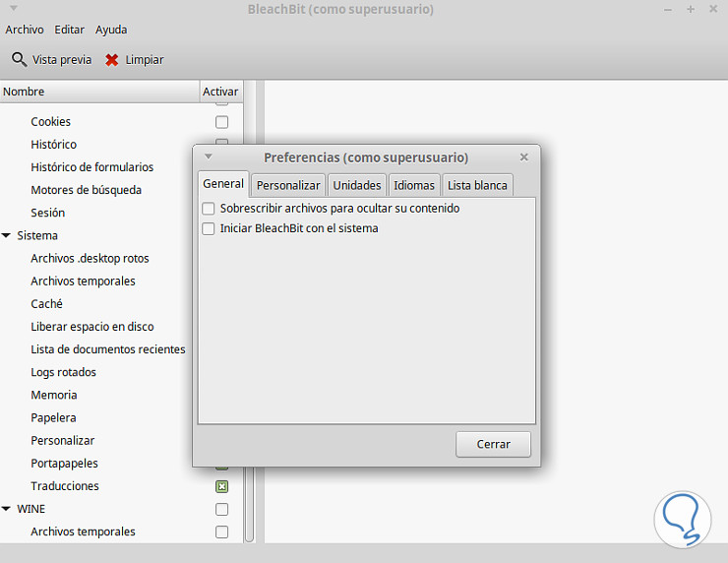This screenshot has height=563, width=728.
Task: Select the Sesión row
Action: [x=48, y=213]
